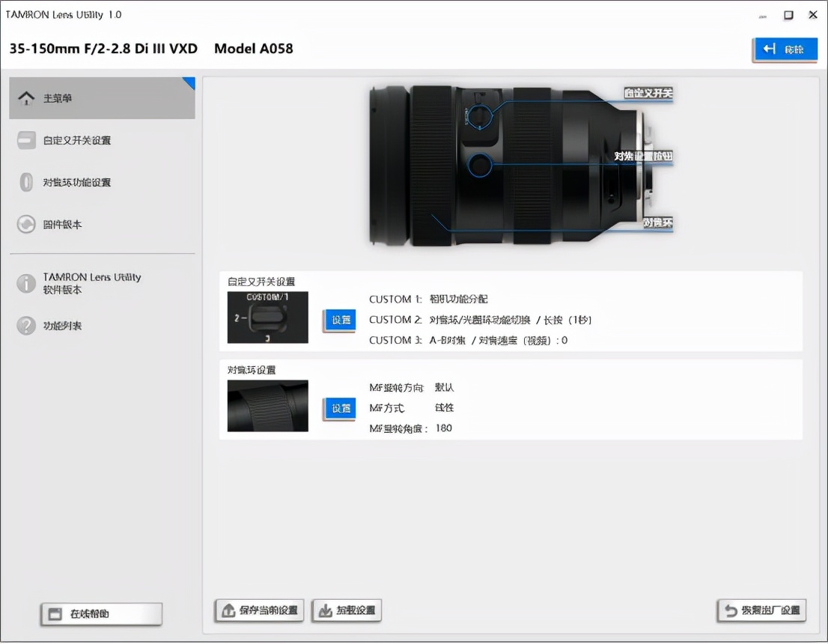Click the window icon on 在线帮助

55,614
